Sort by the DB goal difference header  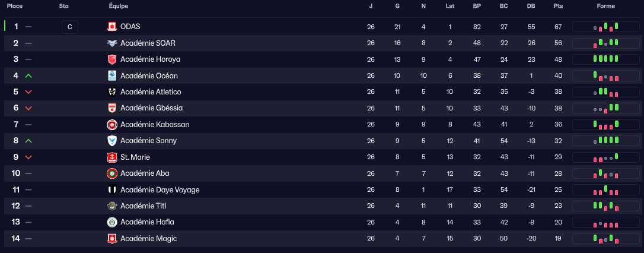coord(530,6)
